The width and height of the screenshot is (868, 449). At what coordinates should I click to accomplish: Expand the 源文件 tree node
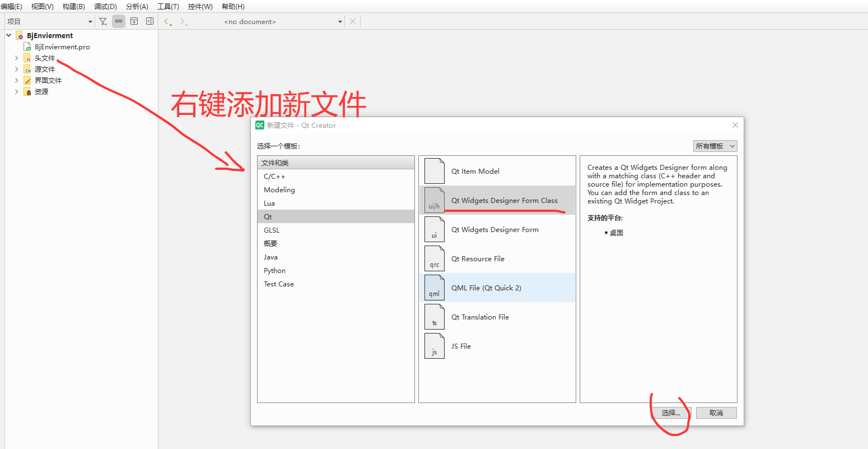point(16,70)
